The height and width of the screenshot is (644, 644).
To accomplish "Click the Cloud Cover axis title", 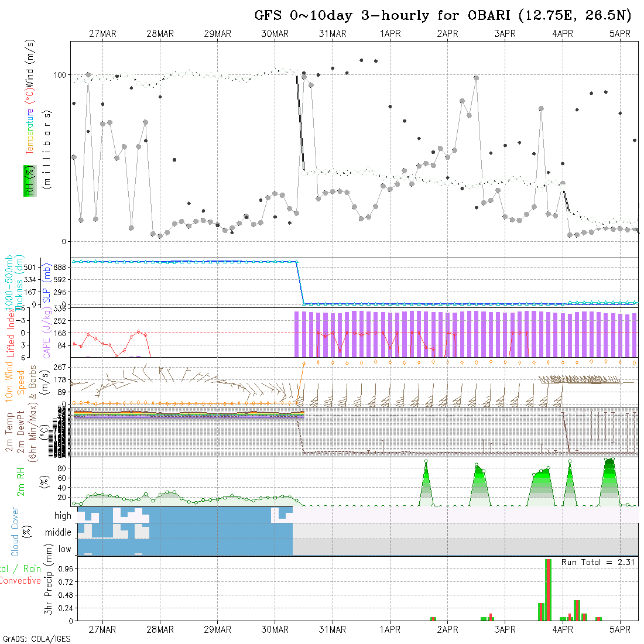I will (15, 532).
